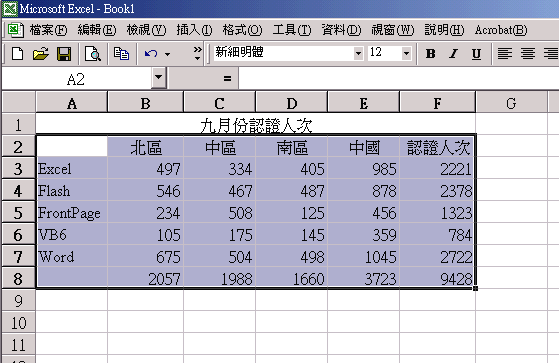
Task: Select column G header
Action: pos(511,103)
